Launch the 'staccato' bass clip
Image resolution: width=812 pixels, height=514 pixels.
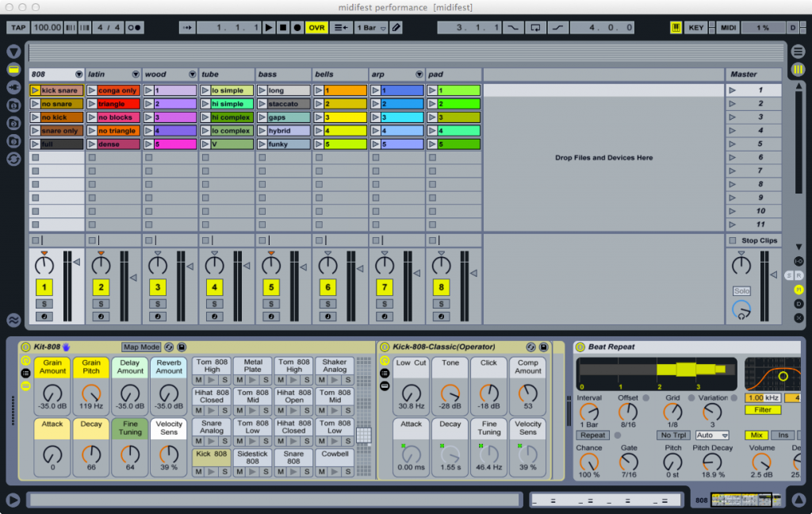coord(262,104)
